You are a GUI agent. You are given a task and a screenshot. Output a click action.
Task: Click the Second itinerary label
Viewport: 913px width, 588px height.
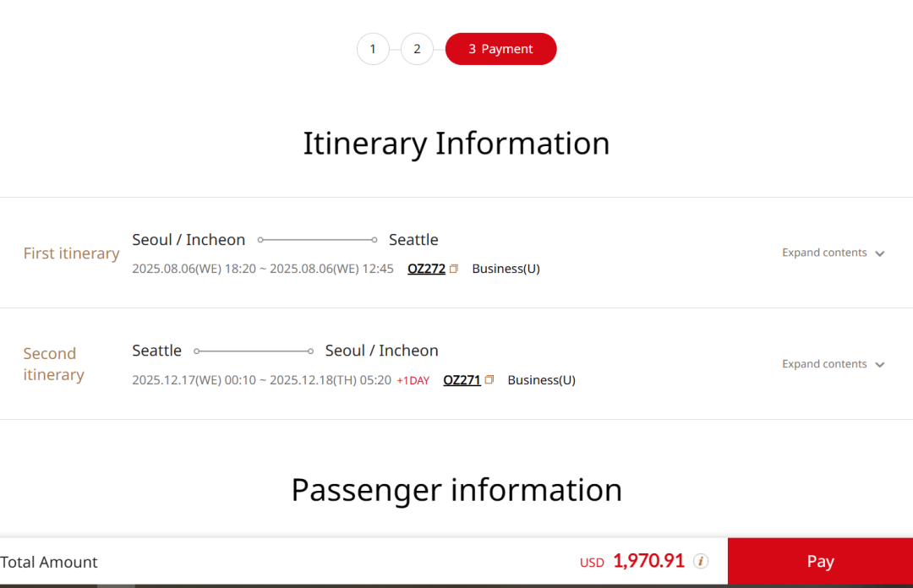coord(53,364)
